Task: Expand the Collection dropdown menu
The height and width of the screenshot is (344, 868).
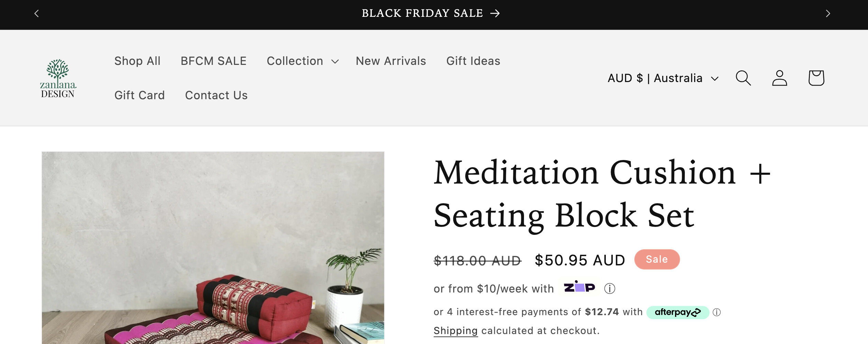Action: point(302,61)
